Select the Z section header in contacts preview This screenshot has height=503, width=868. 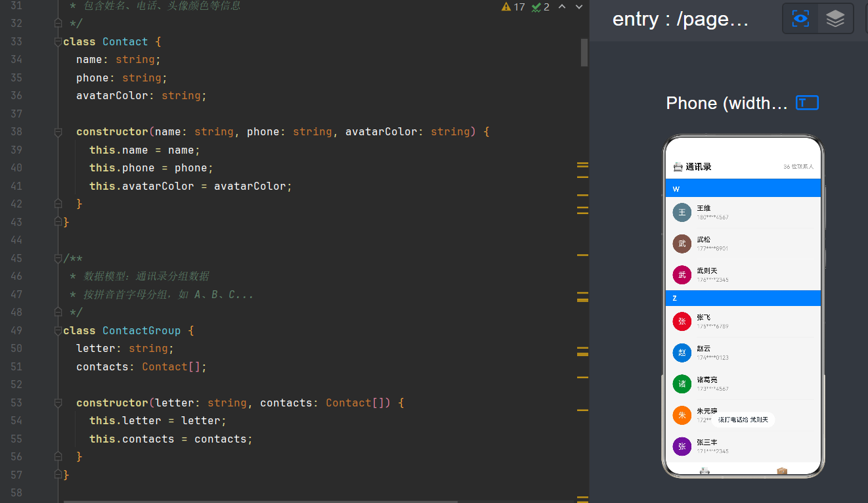[743, 298]
